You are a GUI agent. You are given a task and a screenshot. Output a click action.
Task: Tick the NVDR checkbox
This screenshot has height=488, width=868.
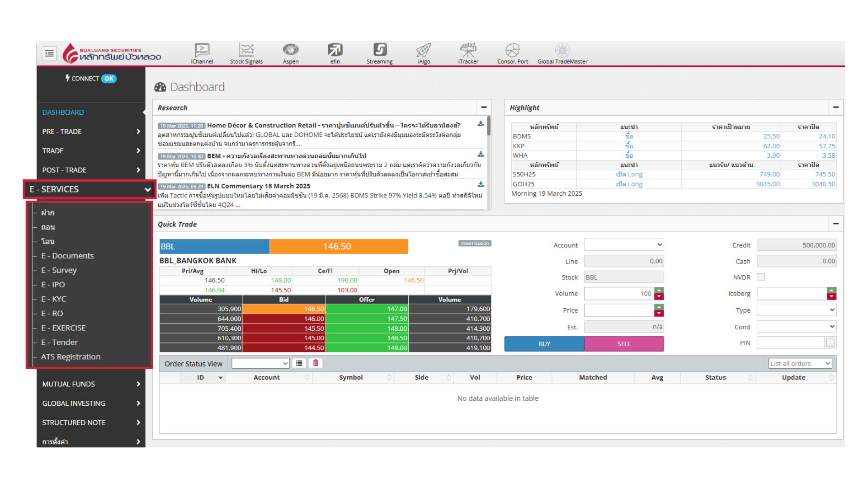pyautogui.click(x=761, y=277)
